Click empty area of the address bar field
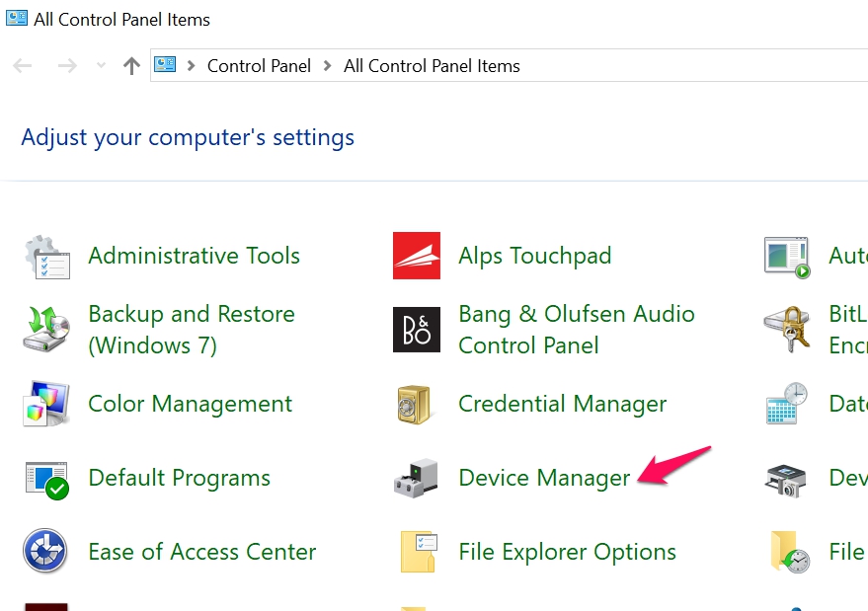This screenshot has width=868, height=611. tap(692, 66)
